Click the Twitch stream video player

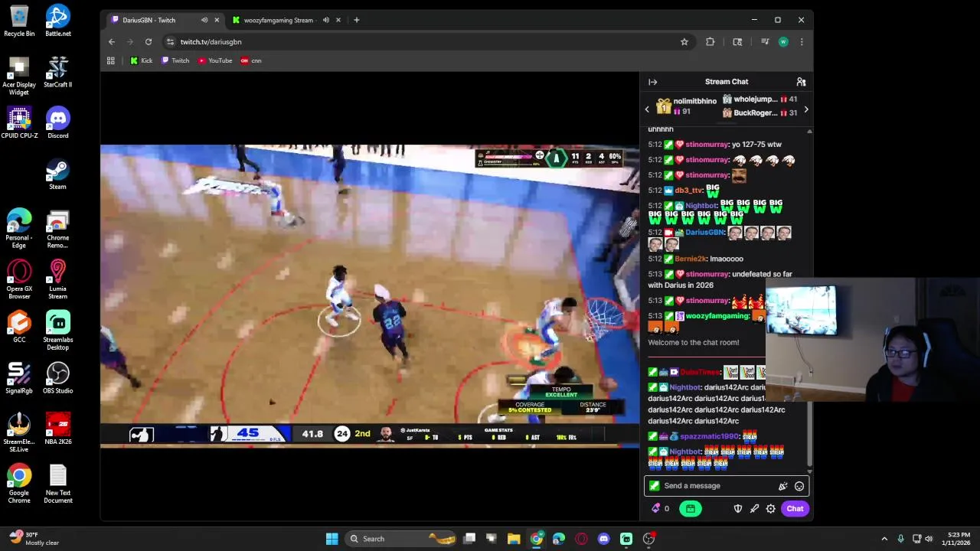click(370, 295)
